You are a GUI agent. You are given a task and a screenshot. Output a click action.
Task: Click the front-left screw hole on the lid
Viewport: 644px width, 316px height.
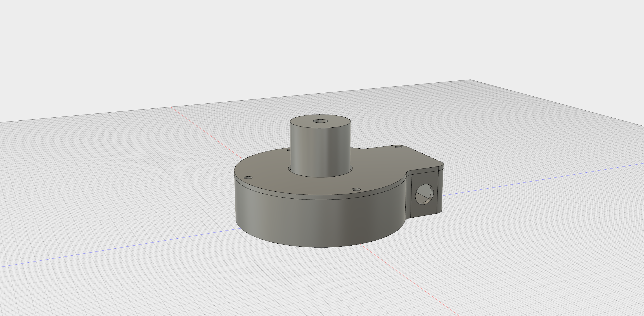[x=248, y=178]
